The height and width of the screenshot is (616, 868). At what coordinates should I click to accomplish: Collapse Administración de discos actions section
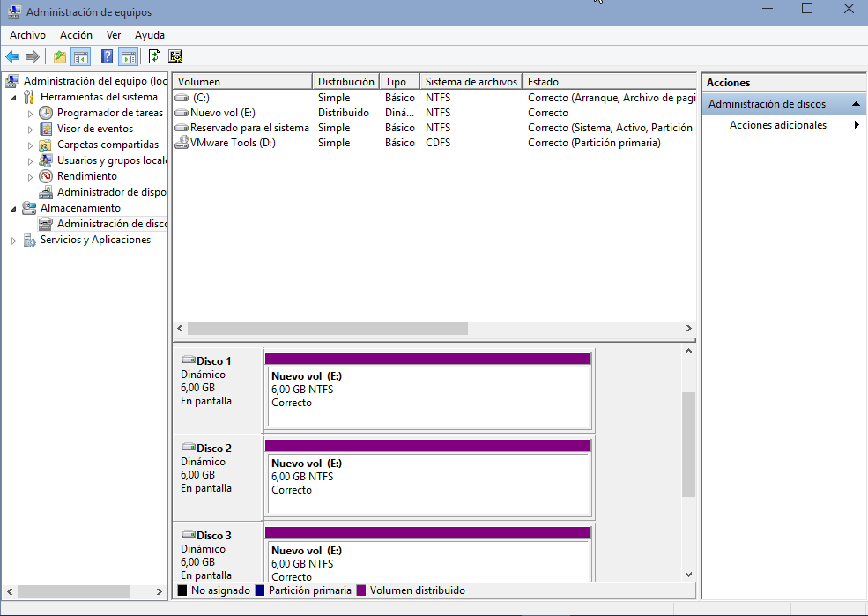click(856, 104)
